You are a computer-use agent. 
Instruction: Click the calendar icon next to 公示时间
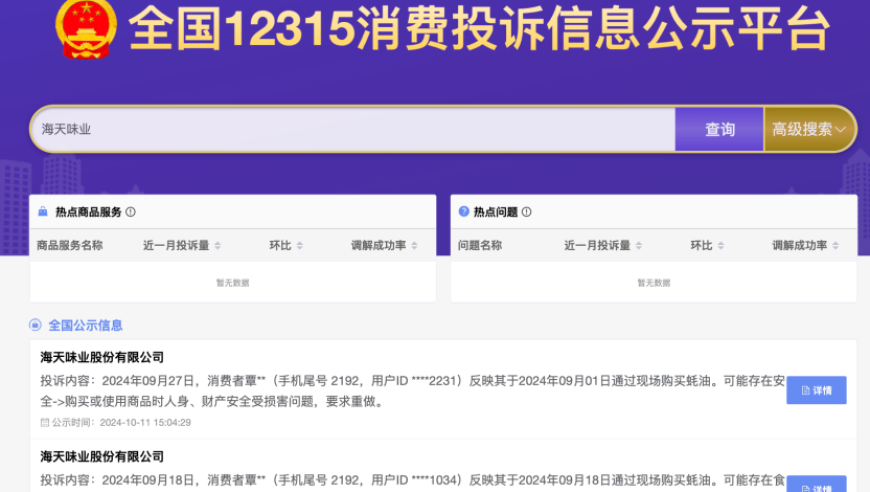click(44, 423)
